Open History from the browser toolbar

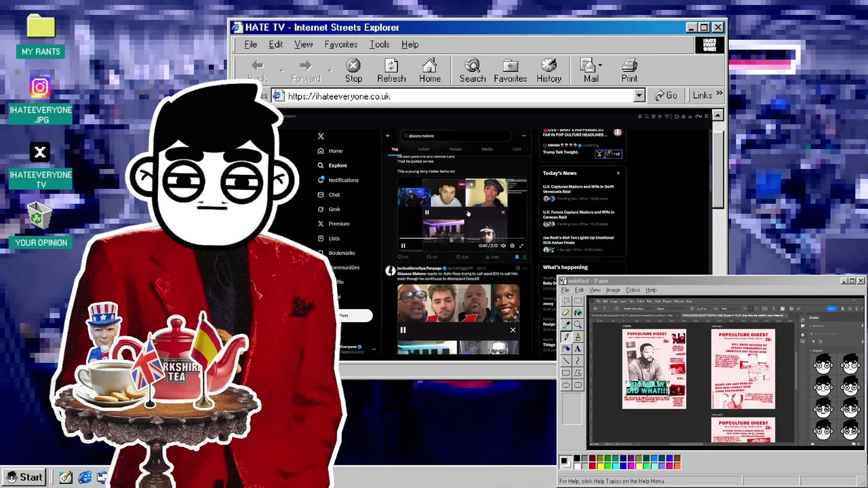tap(549, 70)
